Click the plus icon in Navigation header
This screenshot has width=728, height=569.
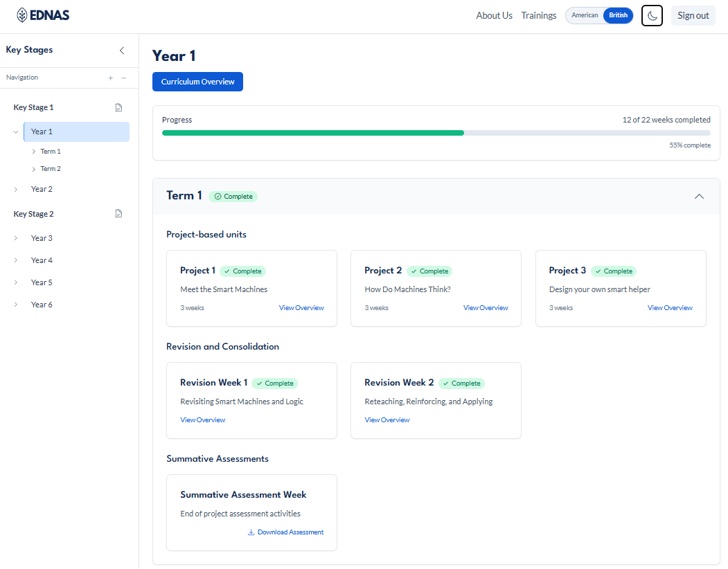110,78
